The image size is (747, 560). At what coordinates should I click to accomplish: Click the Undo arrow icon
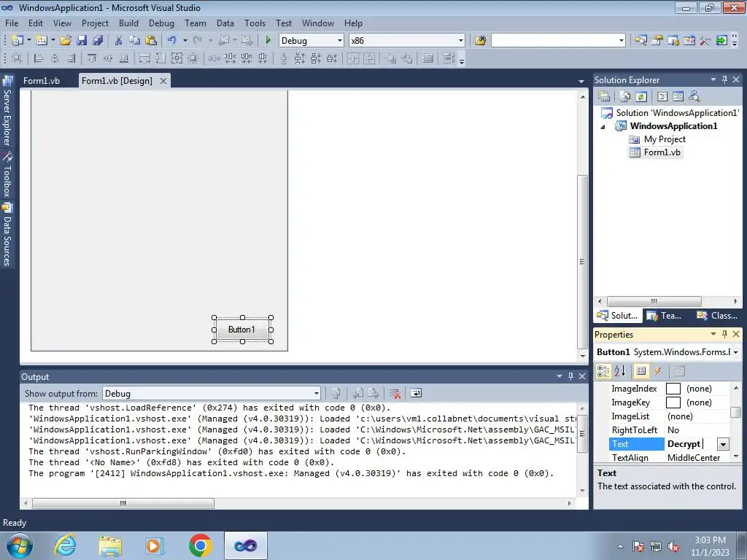click(x=172, y=41)
